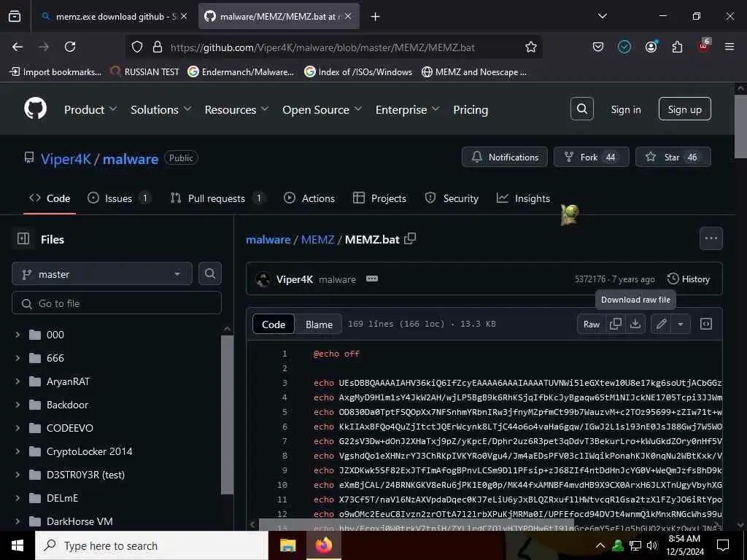The width and height of the screenshot is (747, 560).
Task: Download raw file icon
Action: click(635, 324)
